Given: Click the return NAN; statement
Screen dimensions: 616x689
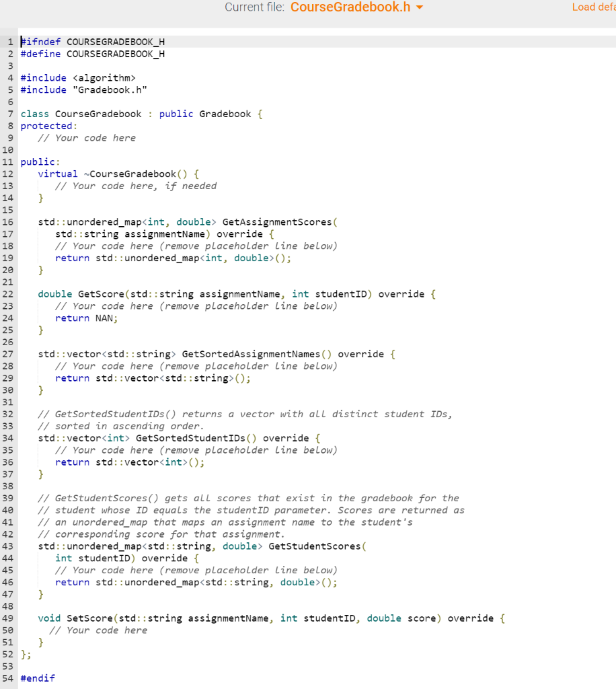Looking at the screenshot, I should [x=87, y=318].
